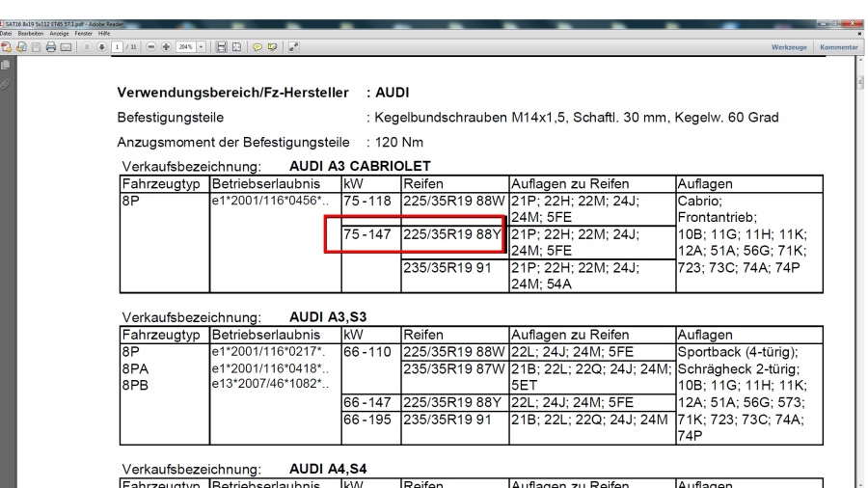Click tire size 235/35R19 87W

coord(454,369)
